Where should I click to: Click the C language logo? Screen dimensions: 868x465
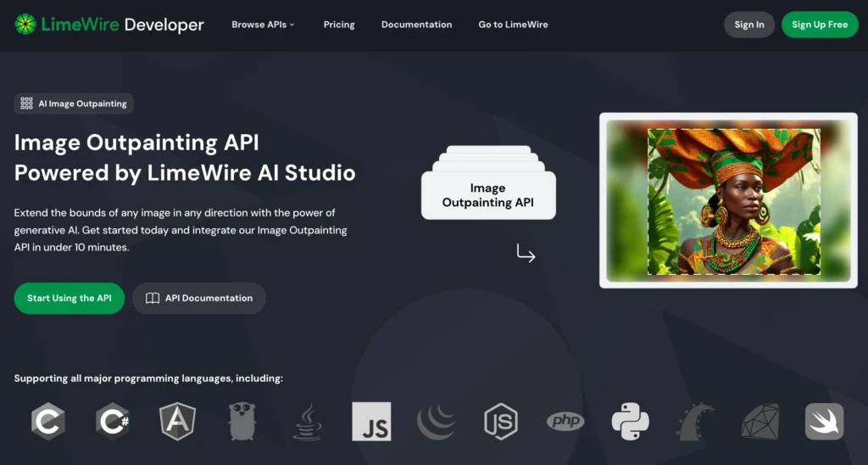click(48, 421)
